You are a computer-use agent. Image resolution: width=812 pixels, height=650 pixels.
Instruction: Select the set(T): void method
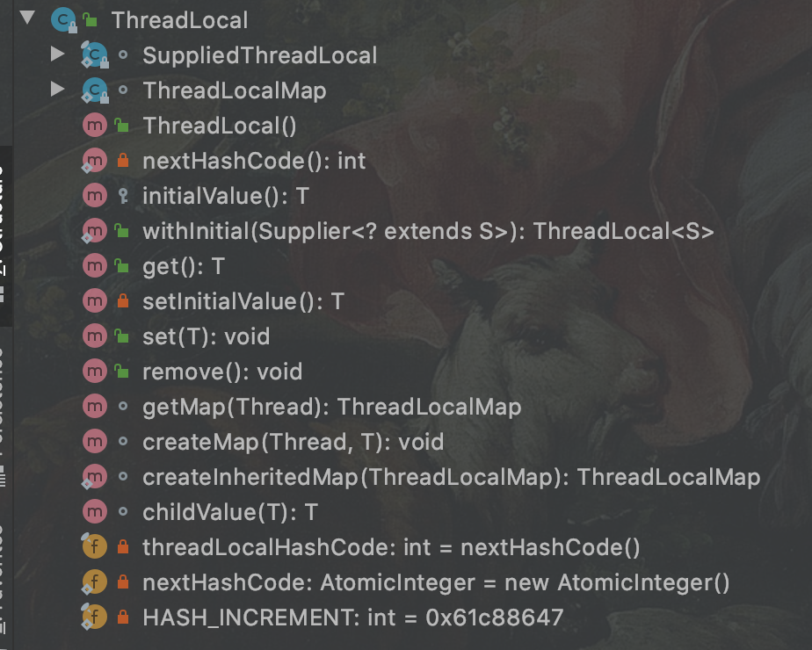tap(207, 337)
